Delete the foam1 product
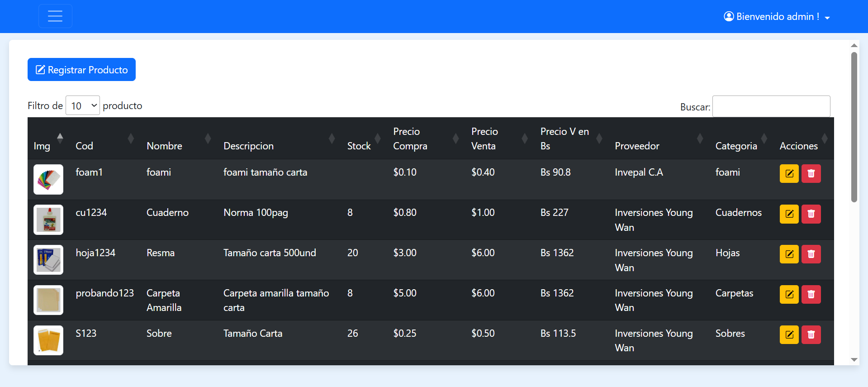 [x=811, y=174]
